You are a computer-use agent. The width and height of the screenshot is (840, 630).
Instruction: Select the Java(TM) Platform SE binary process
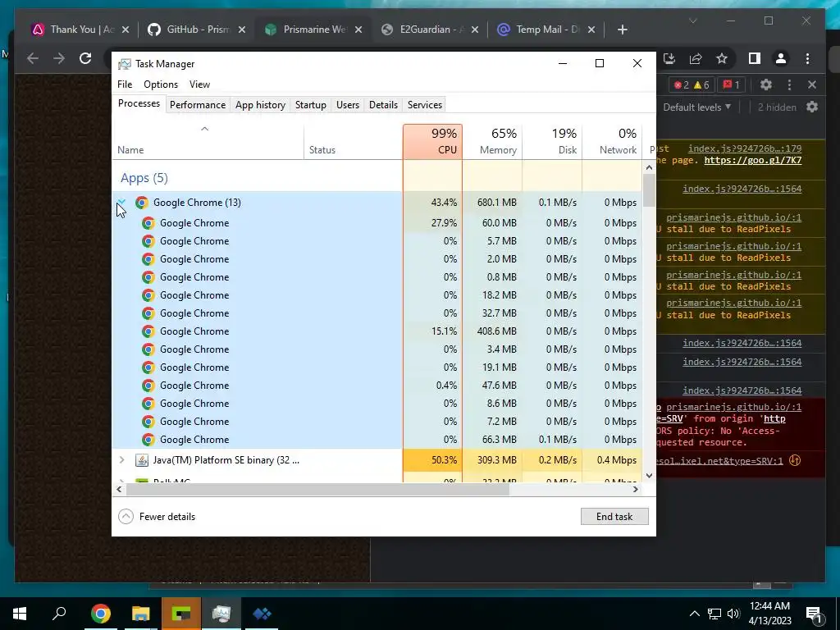[377, 460]
